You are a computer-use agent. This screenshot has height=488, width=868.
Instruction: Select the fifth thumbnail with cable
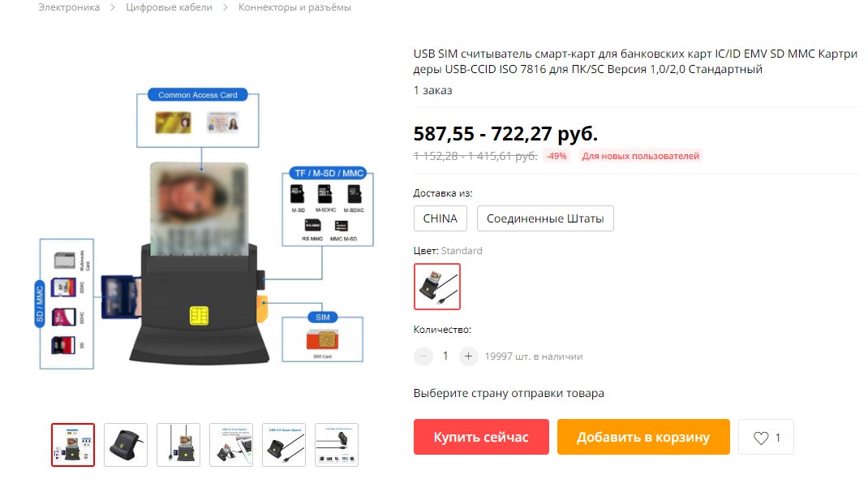284,445
